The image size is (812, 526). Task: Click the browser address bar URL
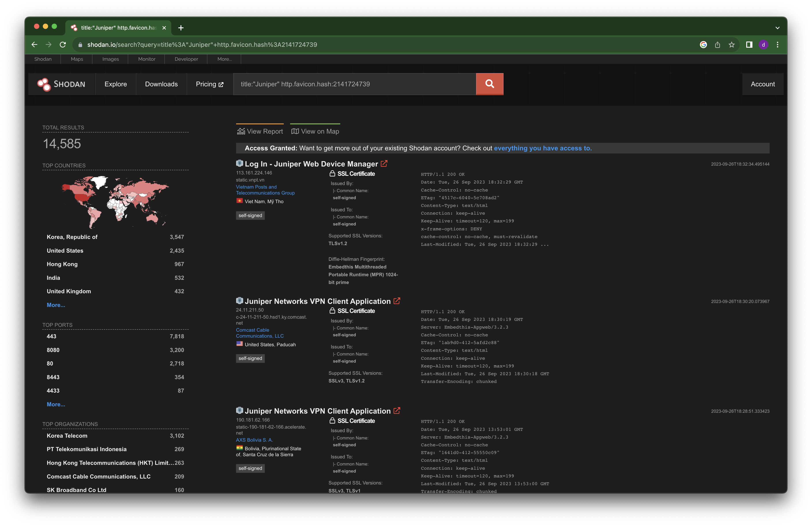click(202, 45)
